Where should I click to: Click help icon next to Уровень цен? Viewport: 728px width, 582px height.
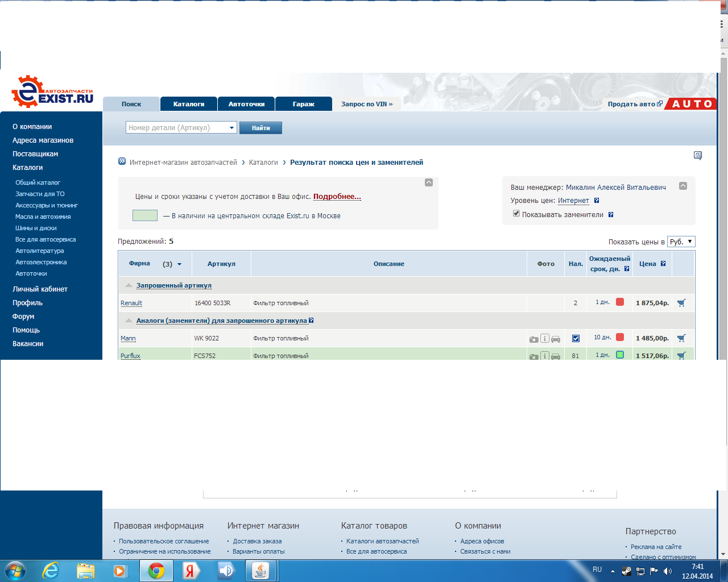point(597,201)
